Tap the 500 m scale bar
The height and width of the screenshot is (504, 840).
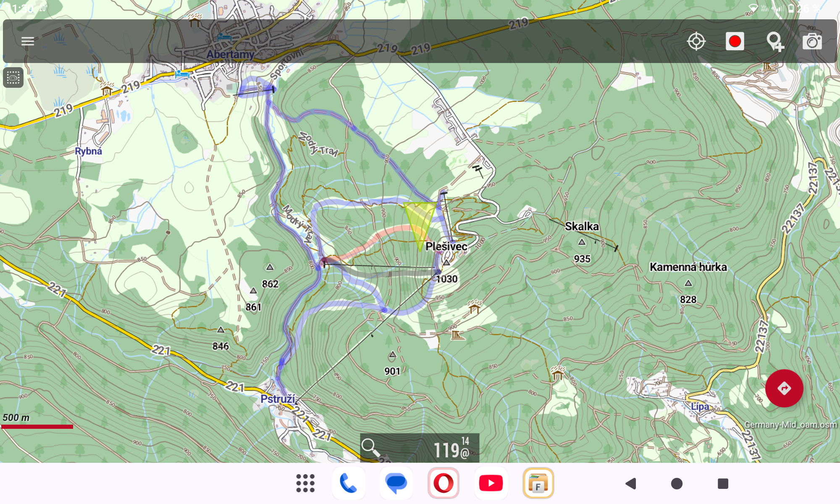[x=37, y=426]
